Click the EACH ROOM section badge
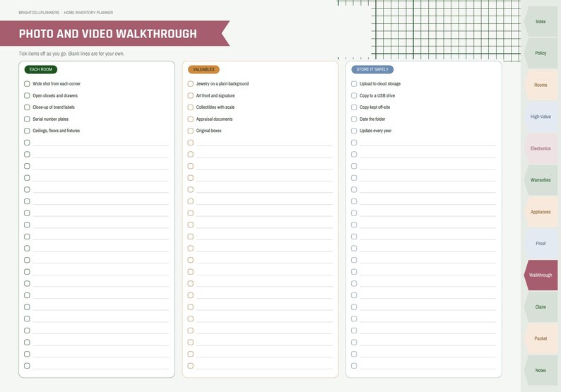This screenshot has width=561, height=392. 41,69
